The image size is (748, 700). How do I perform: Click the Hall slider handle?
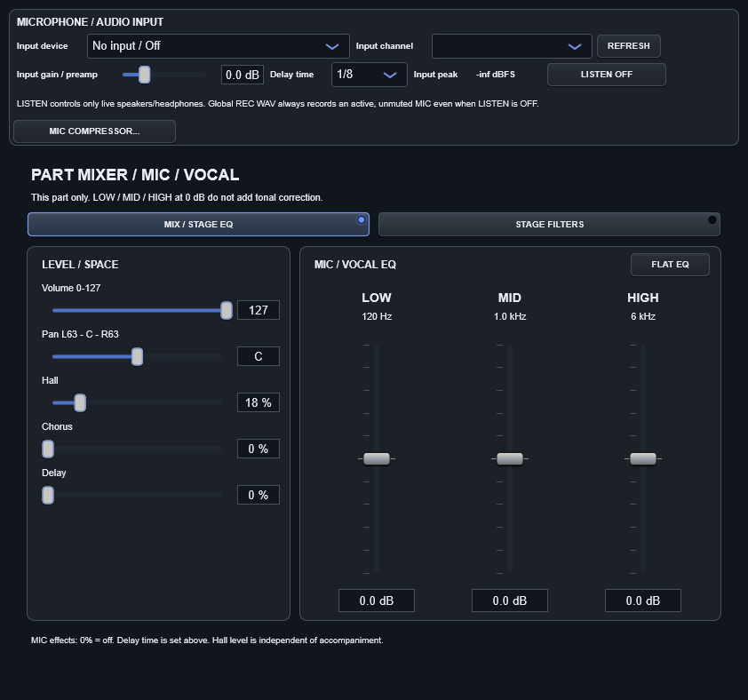coord(80,403)
